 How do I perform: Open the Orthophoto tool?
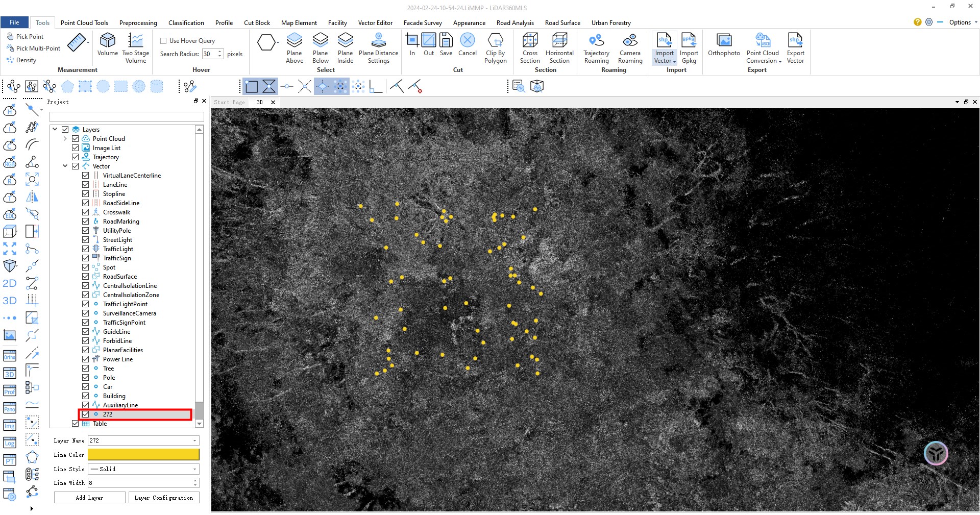tap(724, 44)
